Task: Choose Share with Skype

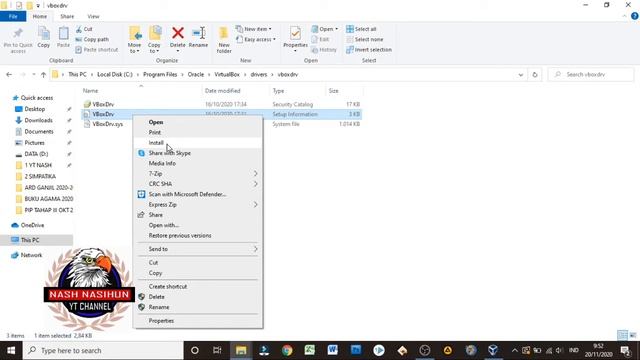Action: click(x=169, y=153)
